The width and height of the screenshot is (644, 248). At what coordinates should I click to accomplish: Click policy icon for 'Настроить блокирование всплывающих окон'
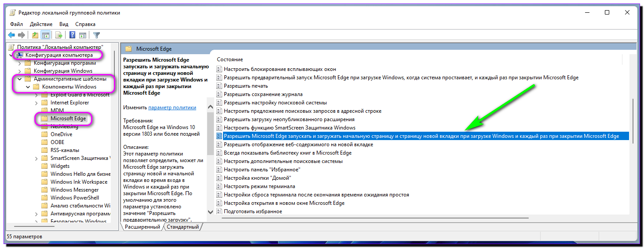tap(220, 69)
